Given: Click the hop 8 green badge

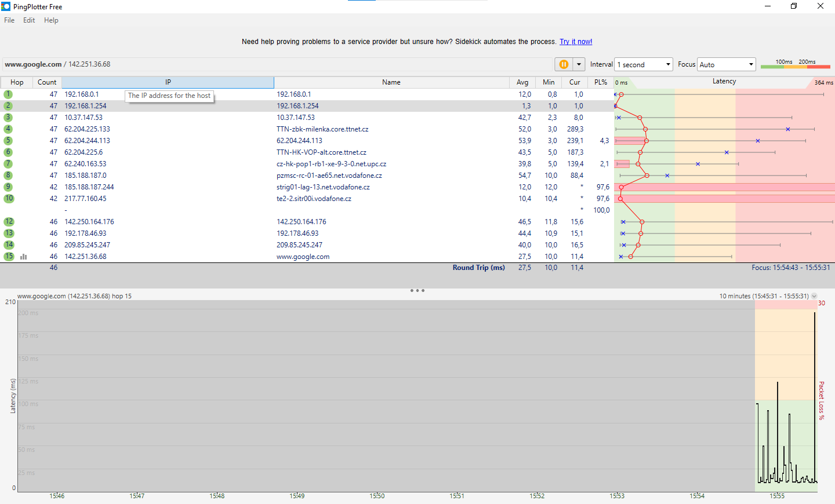Looking at the screenshot, I should (8, 176).
